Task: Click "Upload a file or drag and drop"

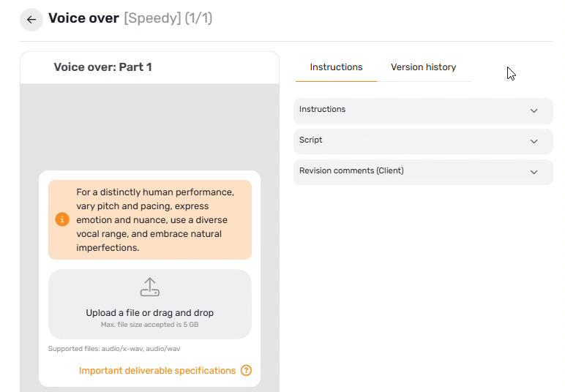Action: point(150,313)
